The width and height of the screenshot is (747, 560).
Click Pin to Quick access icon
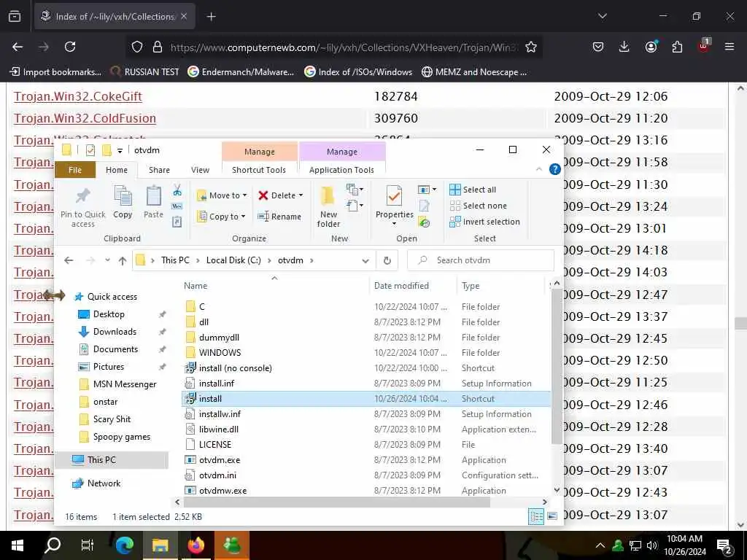pyautogui.click(x=83, y=206)
